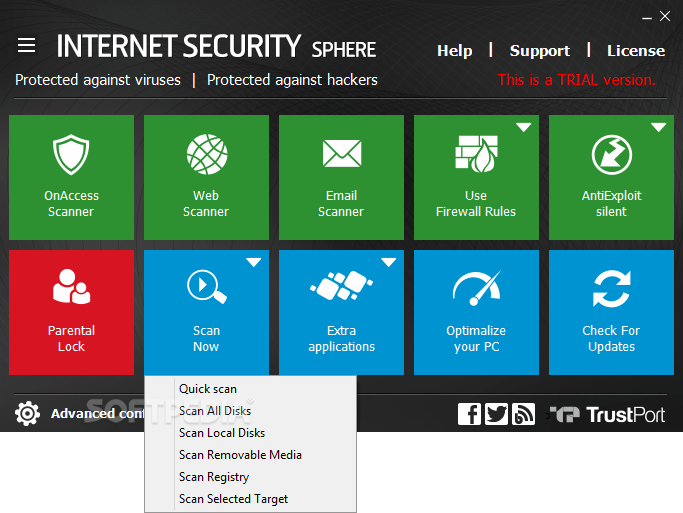The image size is (683, 513).
Task: Minimize the Internet Security window
Action: point(647,18)
